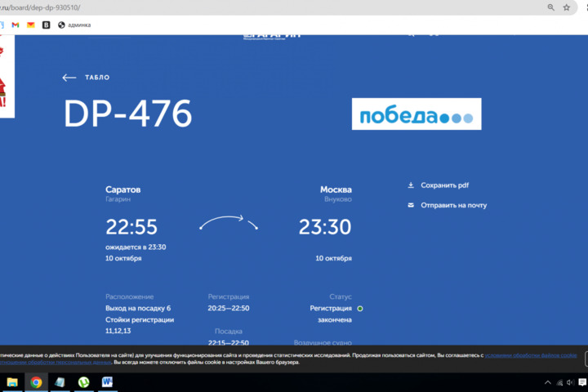Viewport: 588px width, 392px height.
Task: Click the ТАБЛО back link text
Action: [x=97, y=78]
